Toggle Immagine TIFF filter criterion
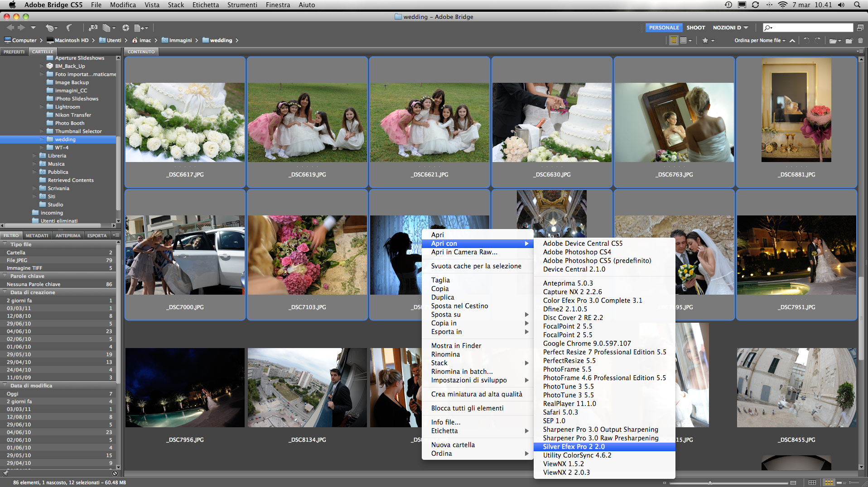This screenshot has width=868, height=487. (58, 268)
